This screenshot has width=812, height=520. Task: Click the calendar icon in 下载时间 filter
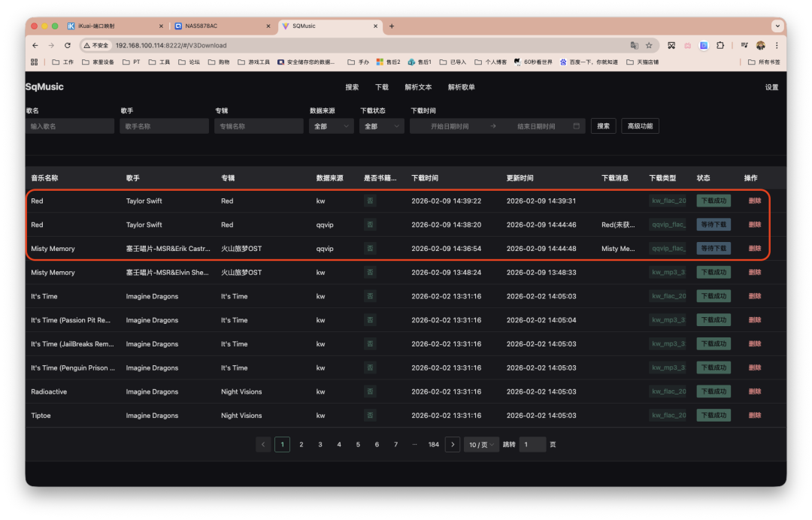(x=574, y=125)
